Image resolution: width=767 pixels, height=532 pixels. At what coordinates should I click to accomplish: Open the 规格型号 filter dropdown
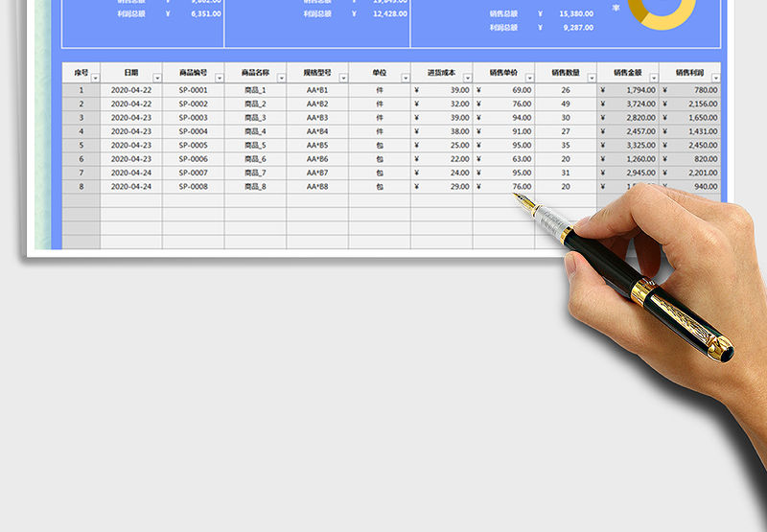pyautogui.click(x=342, y=79)
